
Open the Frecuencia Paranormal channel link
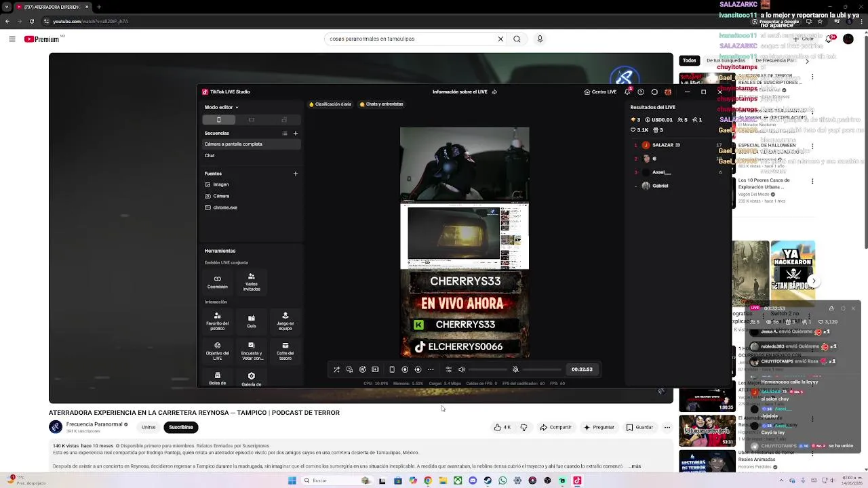94,424
